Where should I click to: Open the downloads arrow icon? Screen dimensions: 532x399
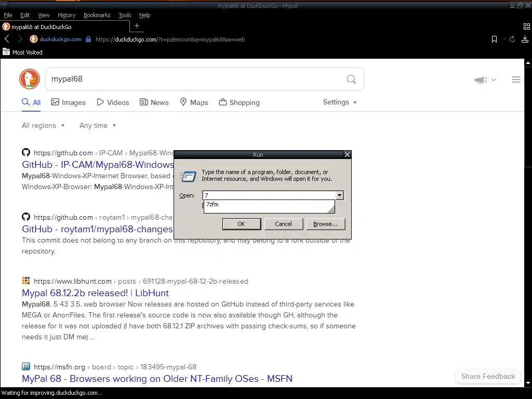click(525, 39)
